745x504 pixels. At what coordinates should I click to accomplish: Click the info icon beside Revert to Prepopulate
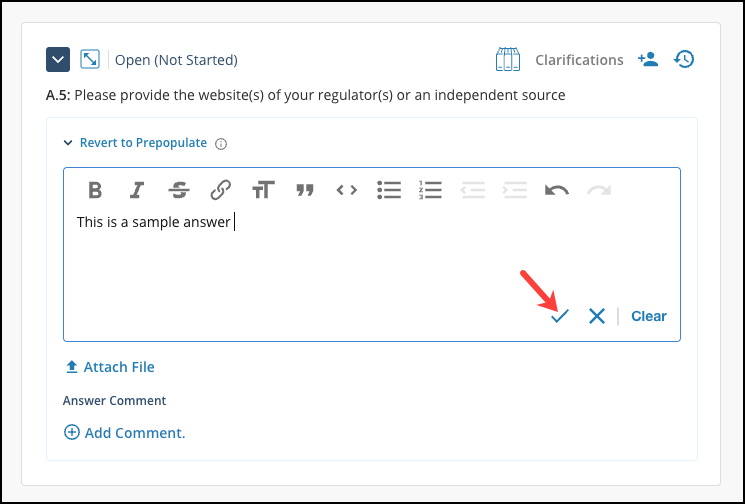pos(221,143)
